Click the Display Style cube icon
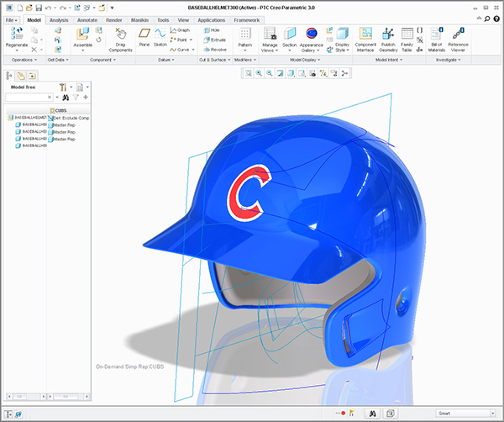The height and width of the screenshot is (422, 504). (x=343, y=33)
